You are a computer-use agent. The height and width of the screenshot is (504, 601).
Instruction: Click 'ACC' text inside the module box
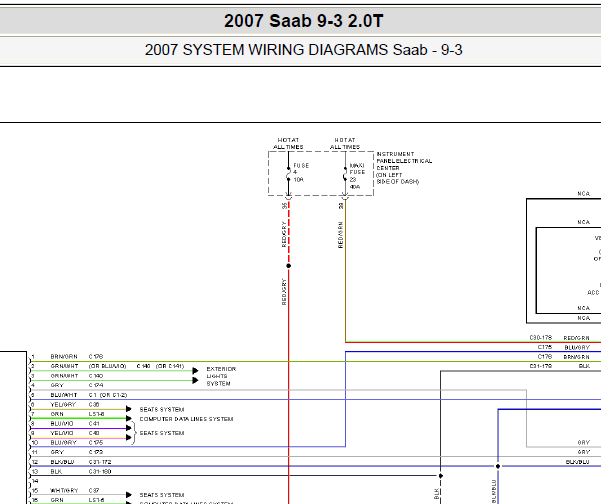[x=593, y=292]
